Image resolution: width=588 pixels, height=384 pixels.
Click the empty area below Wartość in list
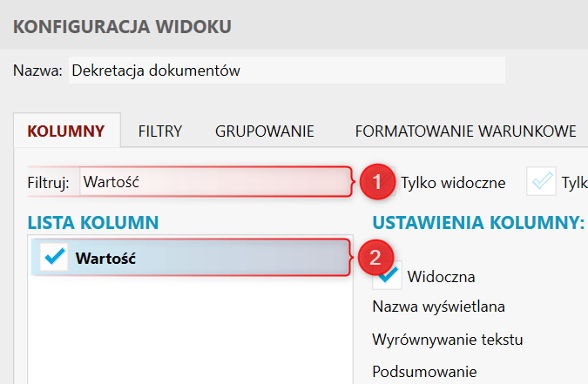pos(188,331)
